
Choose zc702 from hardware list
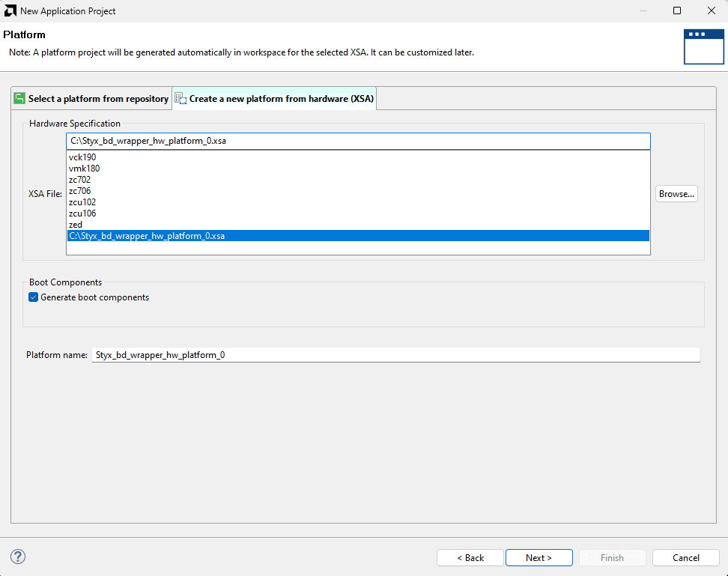80,180
